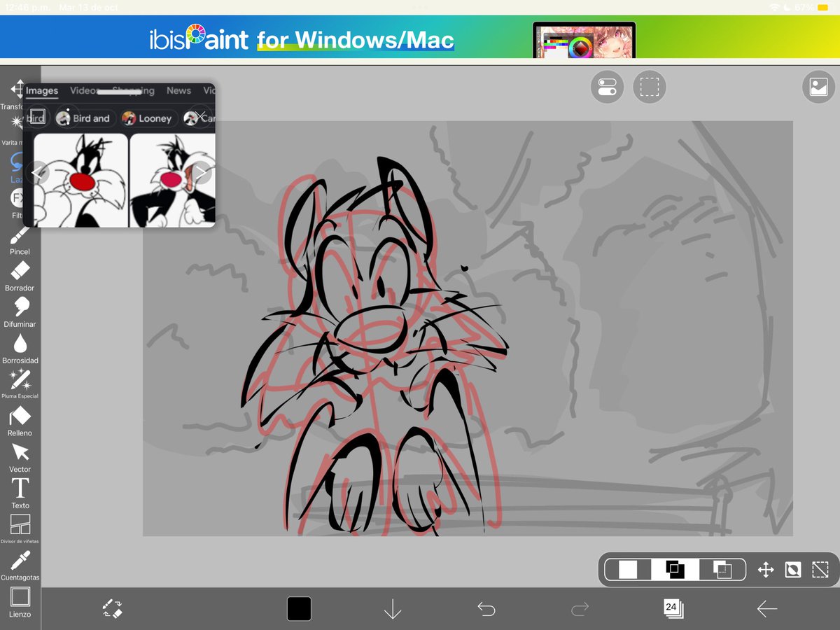Grab the floating window handle bar
This screenshot has height=630, width=840.
point(119,92)
